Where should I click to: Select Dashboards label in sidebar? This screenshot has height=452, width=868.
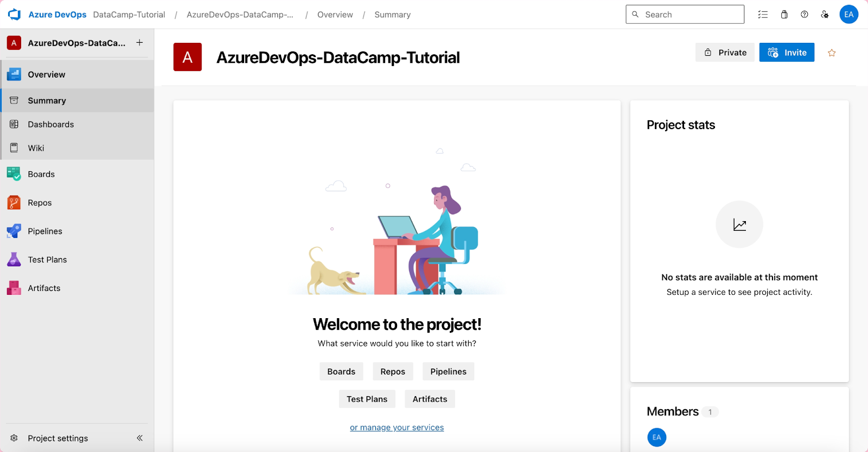[x=51, y=124]
